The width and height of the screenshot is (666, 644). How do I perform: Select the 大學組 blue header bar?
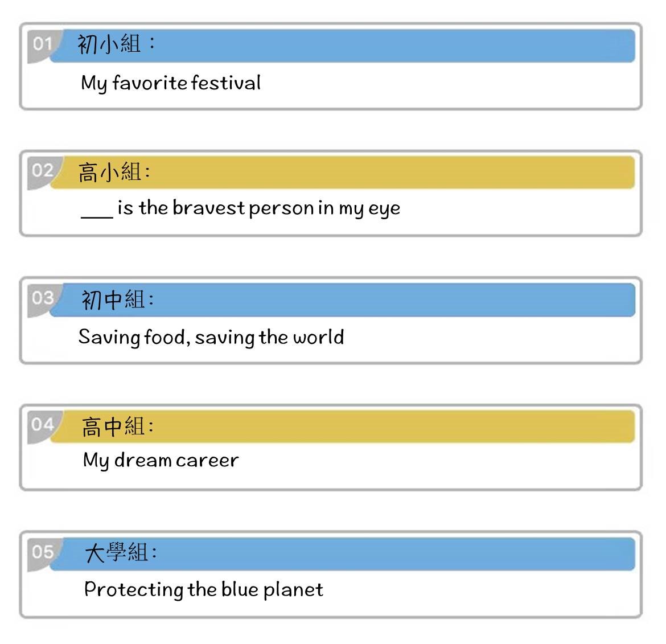342,554
